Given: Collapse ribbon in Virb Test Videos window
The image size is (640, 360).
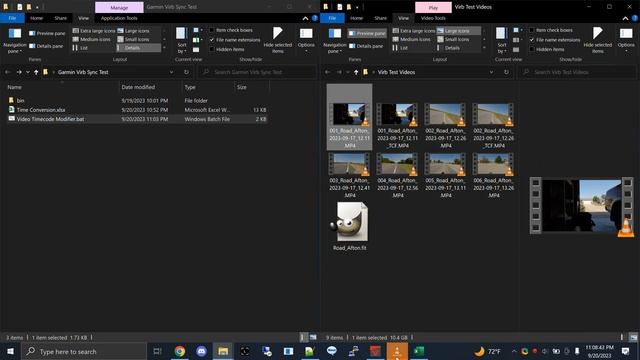Looking at the screenshot, I should pyautogui.click(x=625, y=18).
